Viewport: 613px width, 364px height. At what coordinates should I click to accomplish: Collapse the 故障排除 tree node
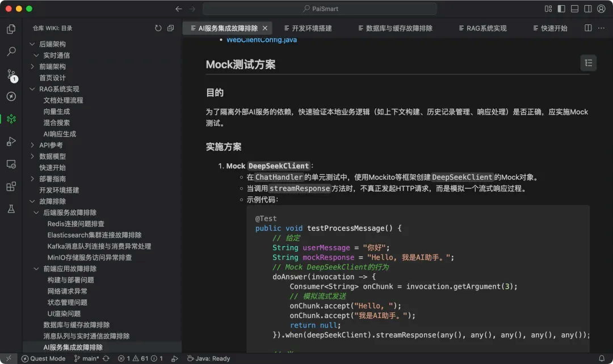[32, 201]
